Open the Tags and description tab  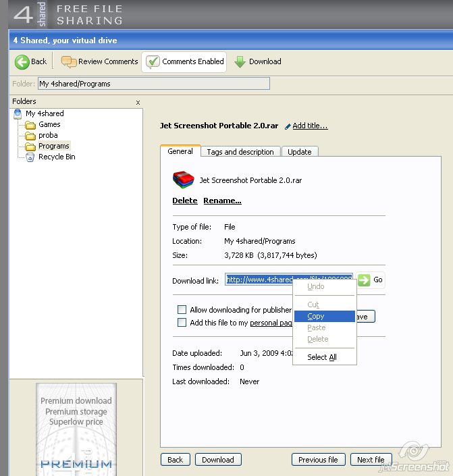tap(240, 152)
